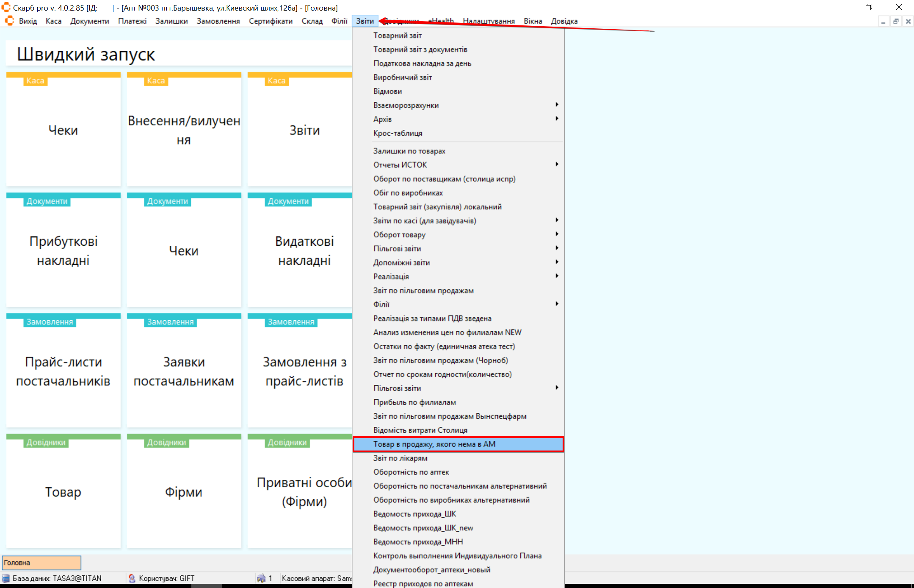Minimize the inner MDI child window
This screenshot has width=914, height=588.
point(883,21)
